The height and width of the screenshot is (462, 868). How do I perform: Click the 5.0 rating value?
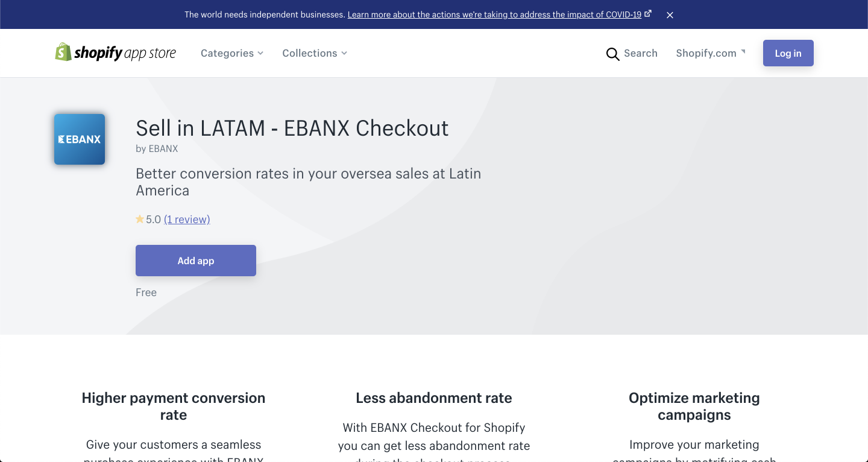153,220
